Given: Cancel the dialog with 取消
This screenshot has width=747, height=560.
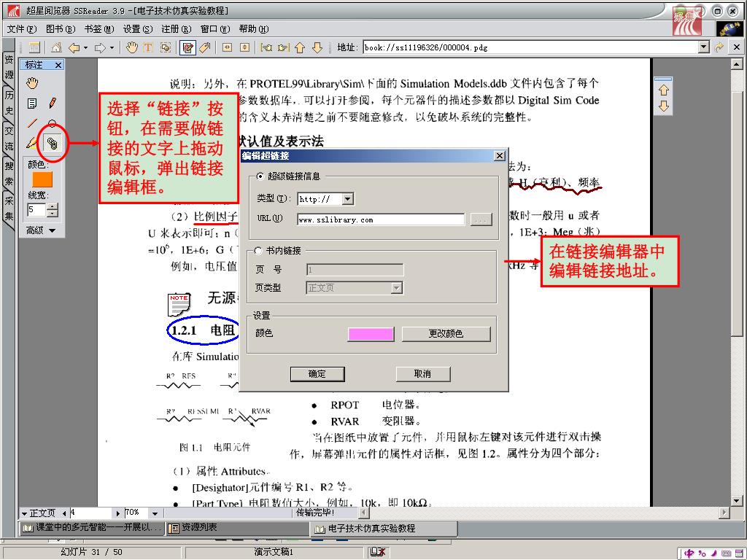Looking at the screenshot, I should 423,374.
